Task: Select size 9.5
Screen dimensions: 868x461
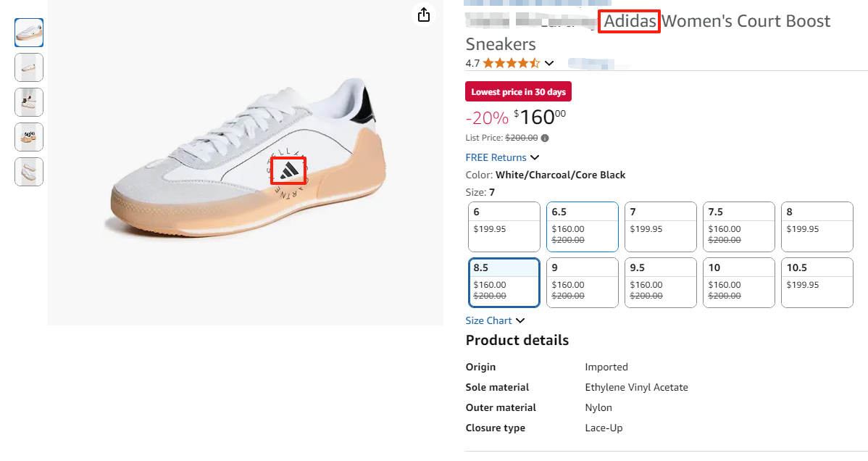Action: tap(660, 282)
